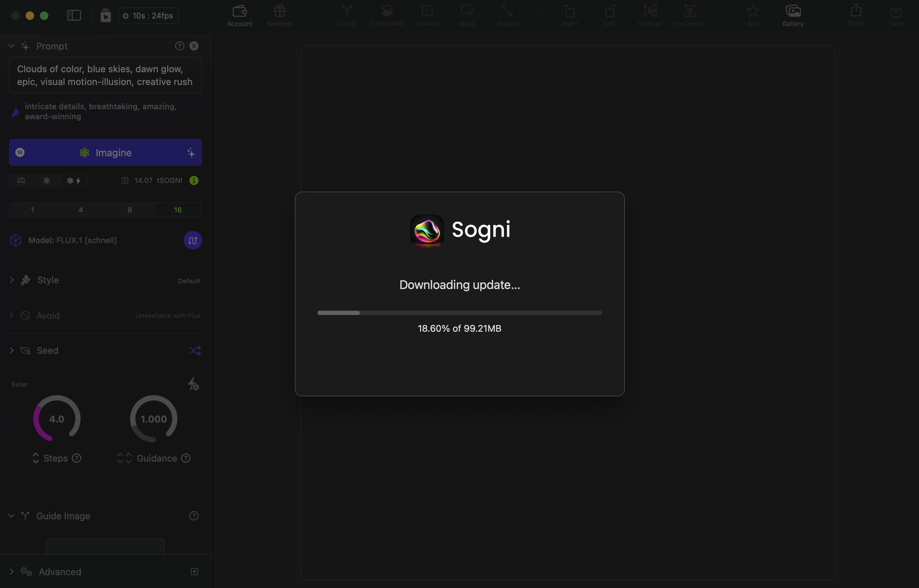Select batch count 16

(178, 210)
